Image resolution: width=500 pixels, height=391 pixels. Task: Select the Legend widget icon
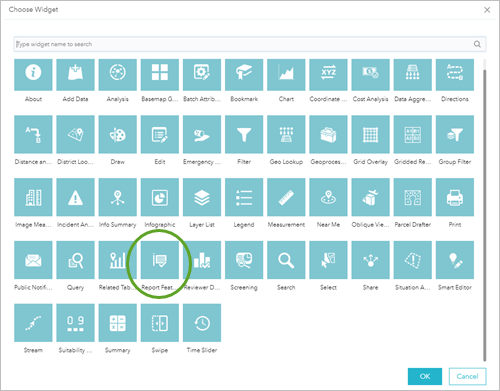(244, 197)
